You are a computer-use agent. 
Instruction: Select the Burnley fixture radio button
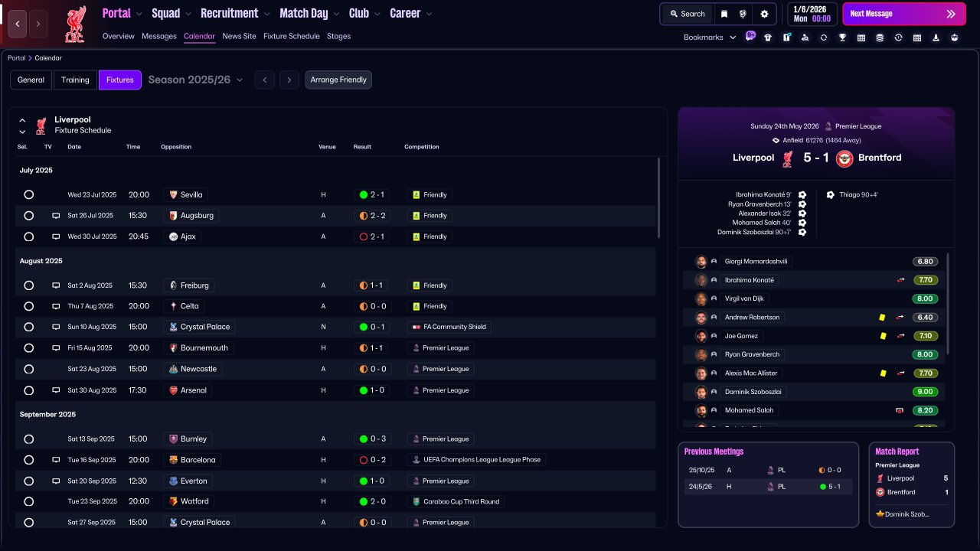click(x=29, y=440)
